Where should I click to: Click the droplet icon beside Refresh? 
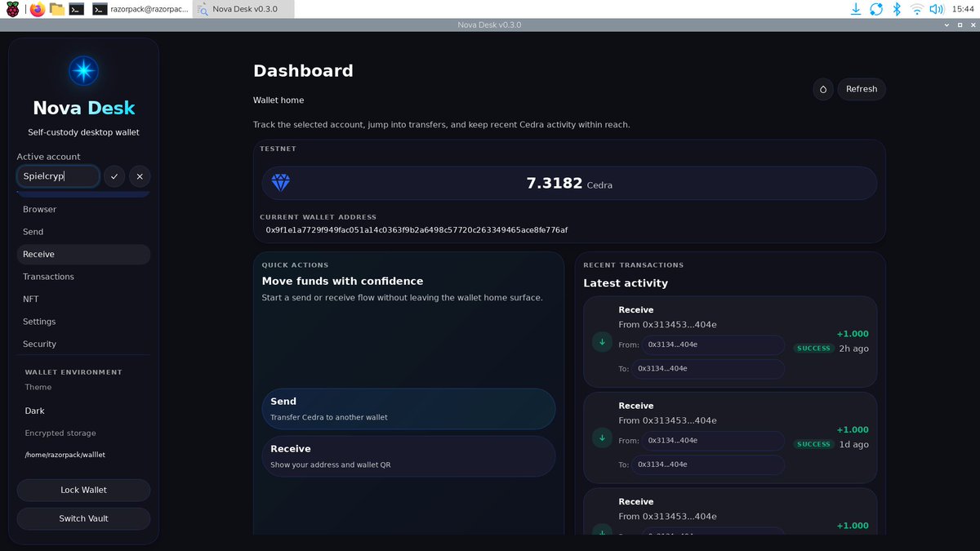click(x=823, y=89)
